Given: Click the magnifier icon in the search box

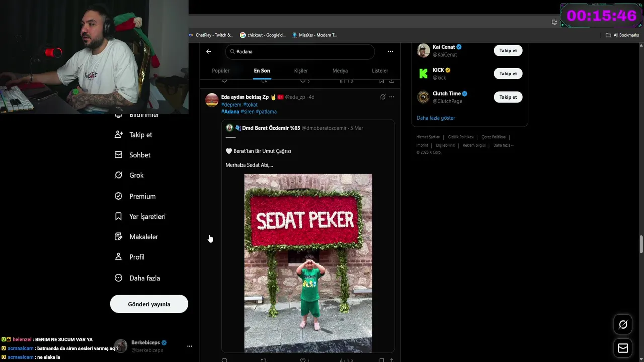Looking at the screenshot, I should point(232,51).
